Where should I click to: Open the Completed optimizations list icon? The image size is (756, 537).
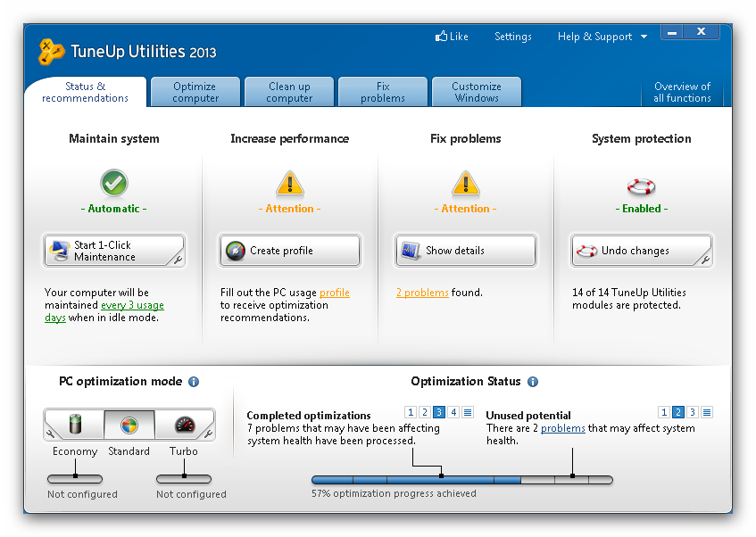[468, 412]
